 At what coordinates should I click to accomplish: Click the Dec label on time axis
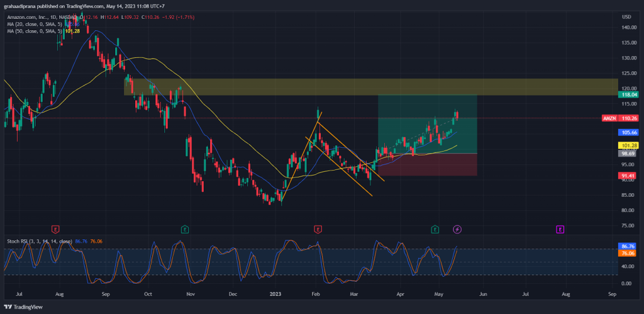[233, 294]
